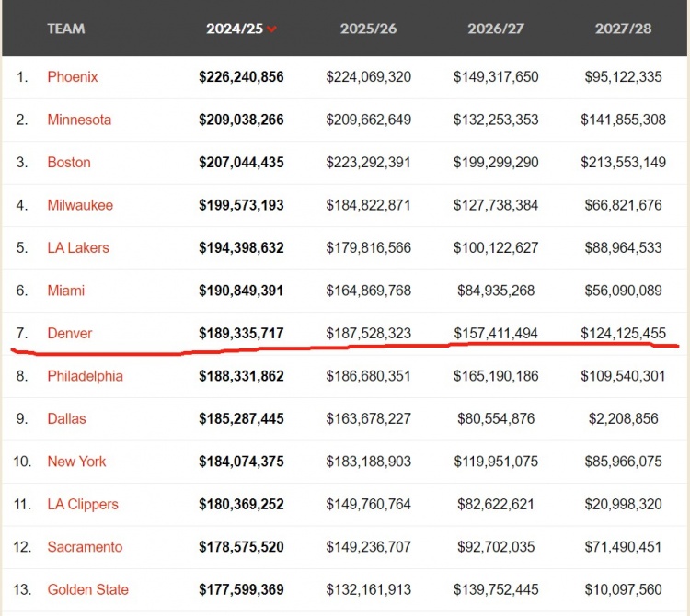Sort by the 2026/27 column header
Viewport: 690px width, 616px height.
coord(496,29)
